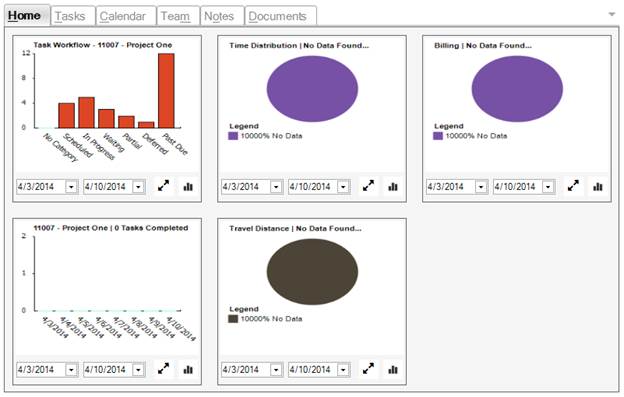Screen dimensions: 624x397
Task: Select the Home tab
Action: pyautogui.click(x=27, y=16)
